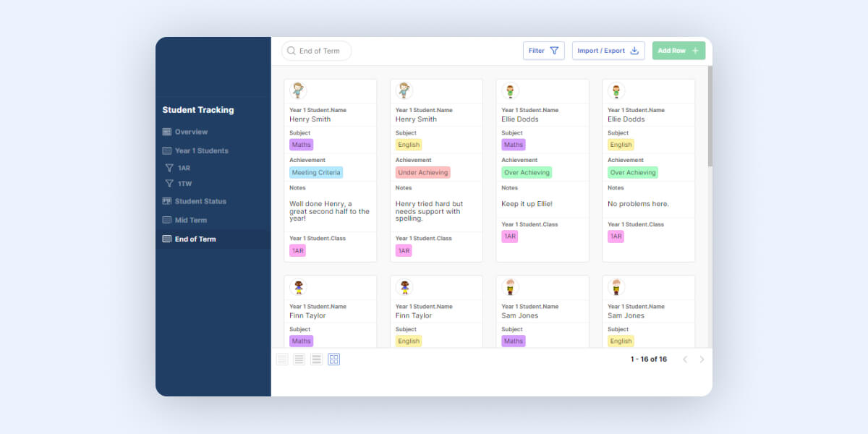
Task: Toggle the 1AR class tag on Henry's English card
Action: [404, 251]
